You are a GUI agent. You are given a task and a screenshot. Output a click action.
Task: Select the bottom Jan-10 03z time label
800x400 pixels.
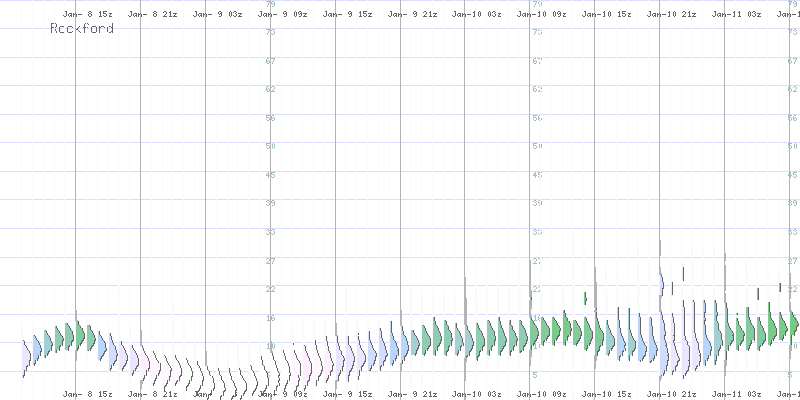[477, 394]
